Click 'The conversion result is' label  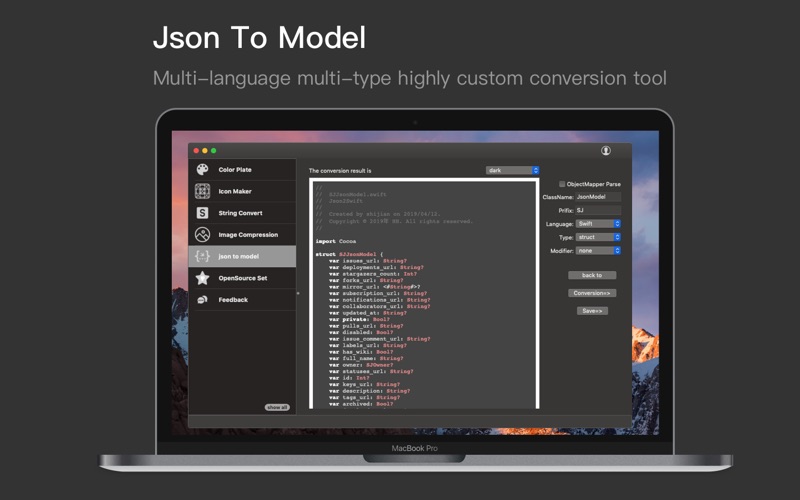pyautogui.click(x=340, y=170)
